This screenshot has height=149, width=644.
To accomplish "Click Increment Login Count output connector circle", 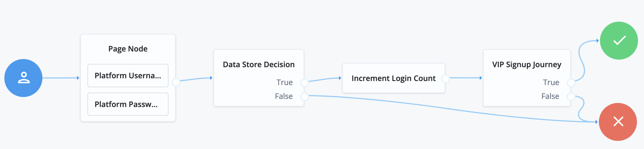I will [x=446, y=79].
